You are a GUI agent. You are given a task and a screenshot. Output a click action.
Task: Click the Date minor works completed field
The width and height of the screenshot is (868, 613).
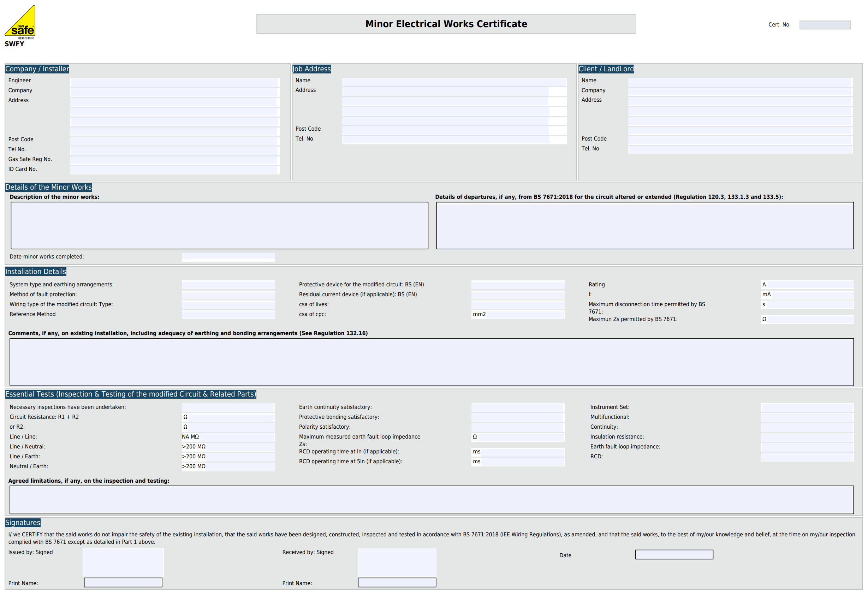(x=228, y=257)
